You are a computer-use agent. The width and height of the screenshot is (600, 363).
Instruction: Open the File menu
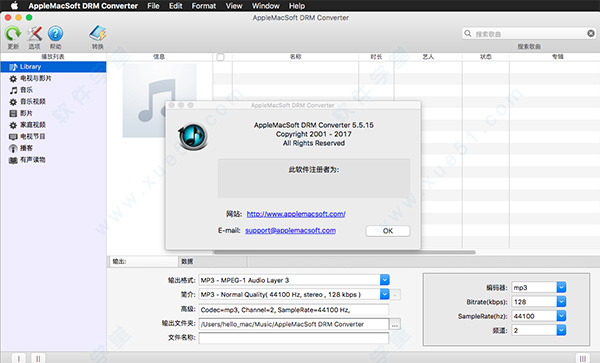point(153,6)
